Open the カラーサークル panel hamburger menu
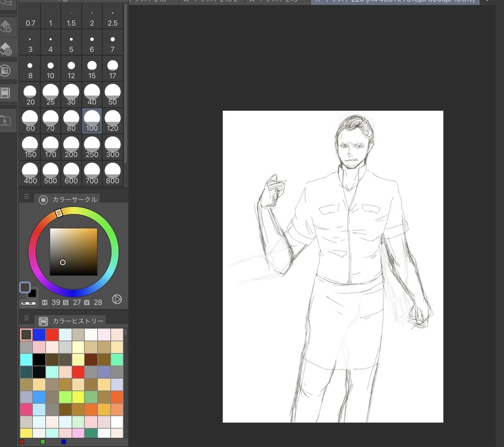This screenshot has height=447, width=504. pos(26,197)
